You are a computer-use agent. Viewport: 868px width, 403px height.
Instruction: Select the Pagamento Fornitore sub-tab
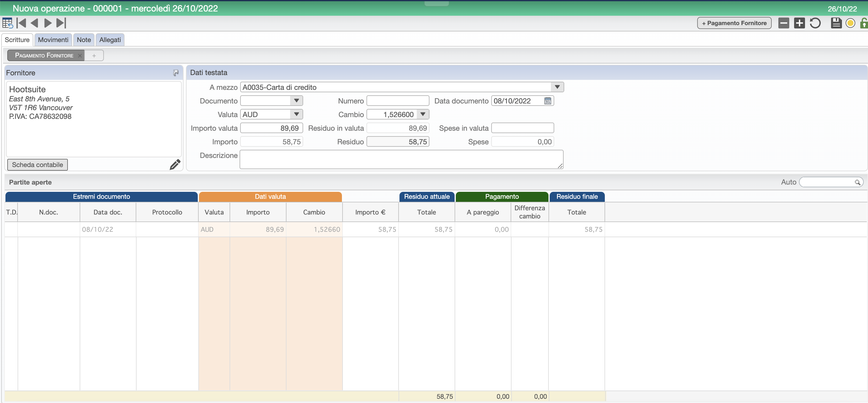point(44,56)
